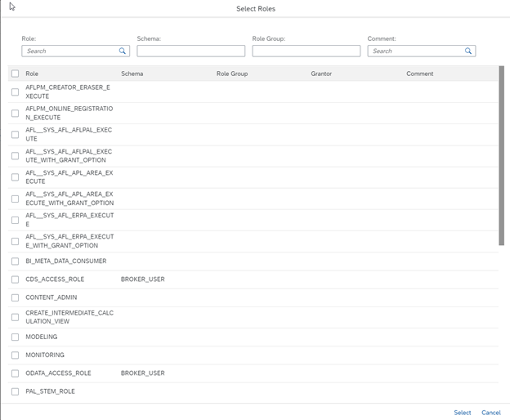Click the Select button

[x=463, y=413]
